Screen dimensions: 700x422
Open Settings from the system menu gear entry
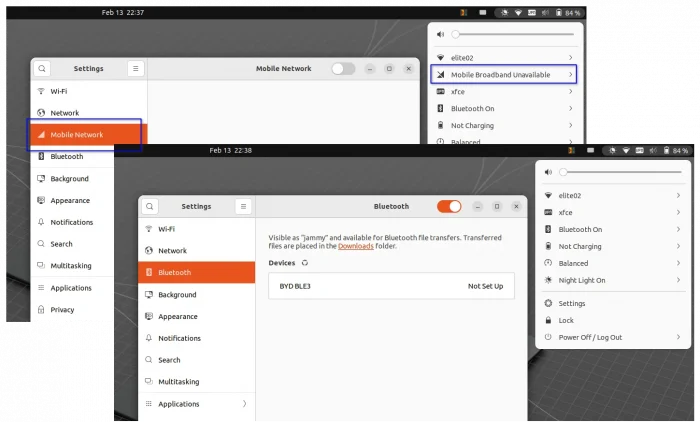pos(571,303)
